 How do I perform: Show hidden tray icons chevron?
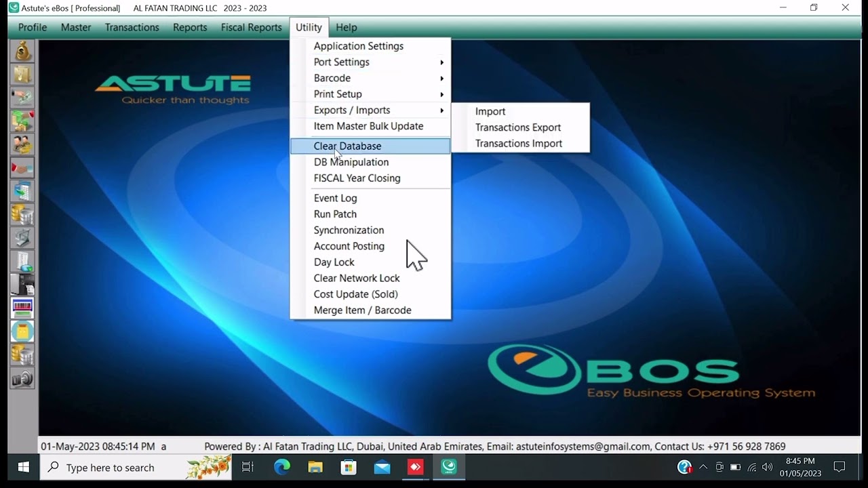click(x=703, y=467)
